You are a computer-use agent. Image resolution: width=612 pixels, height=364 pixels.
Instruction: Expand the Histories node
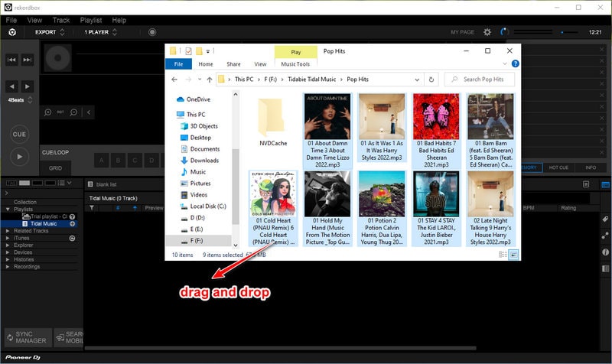(x=8, y=259)
